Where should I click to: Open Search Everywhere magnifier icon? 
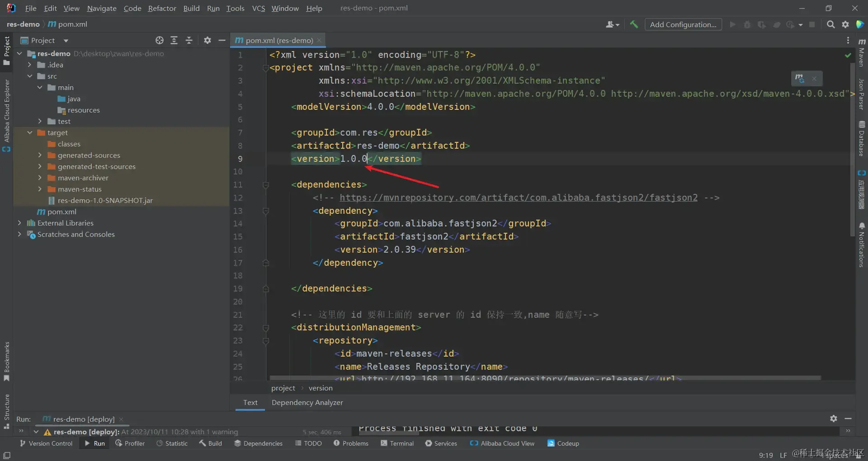[x=830, y=24]
